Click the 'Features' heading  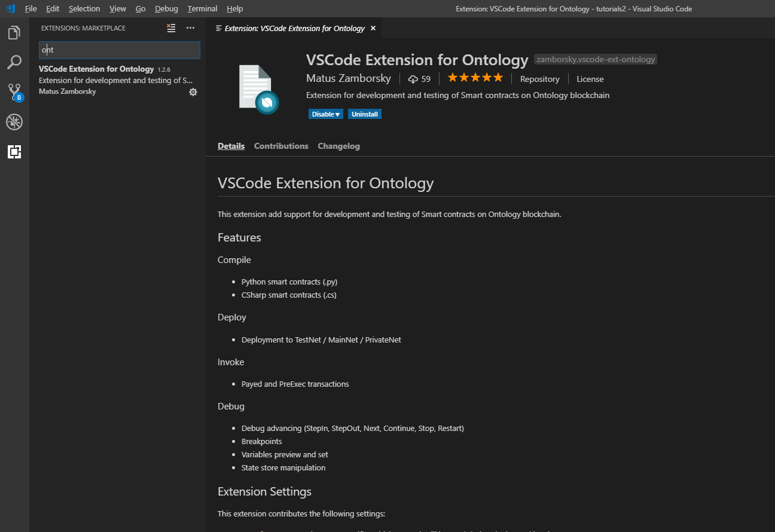point(239,237)
